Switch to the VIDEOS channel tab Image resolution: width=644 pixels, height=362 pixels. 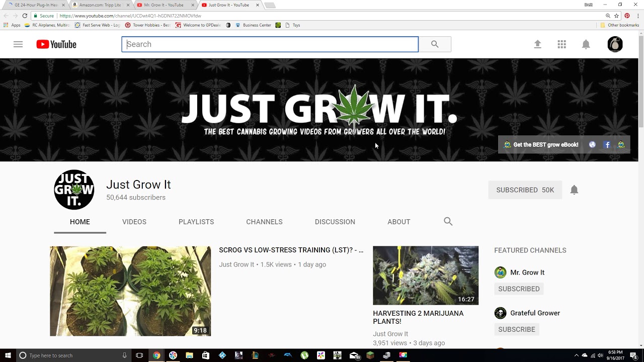[134, 222]
